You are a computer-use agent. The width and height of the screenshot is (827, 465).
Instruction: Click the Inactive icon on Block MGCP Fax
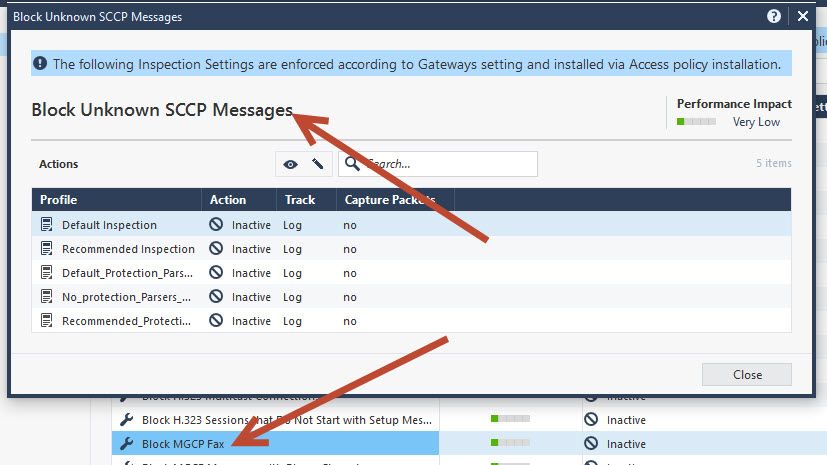[x=591, y=443]
